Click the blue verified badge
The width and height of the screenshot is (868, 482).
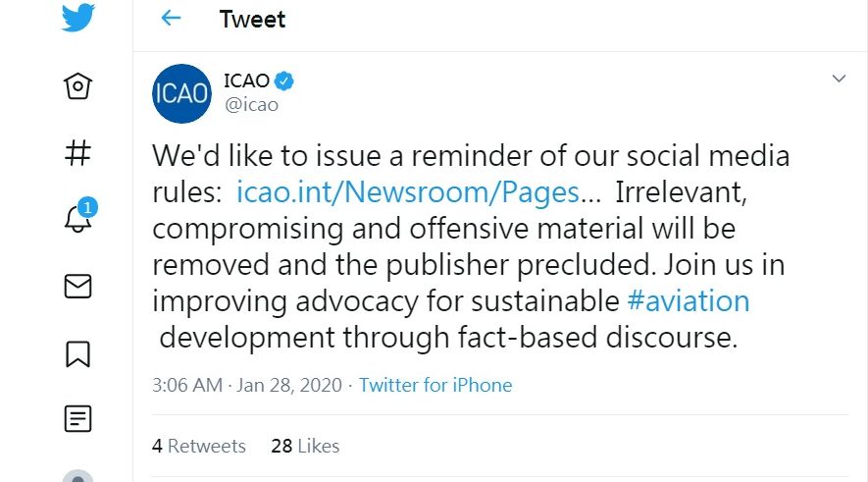pyautogui.click(x=285, y=80)
